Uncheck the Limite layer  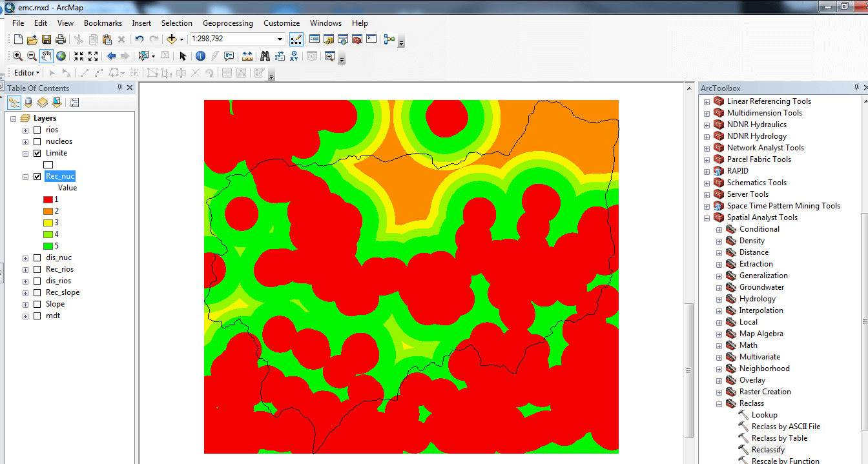point(37,153)
